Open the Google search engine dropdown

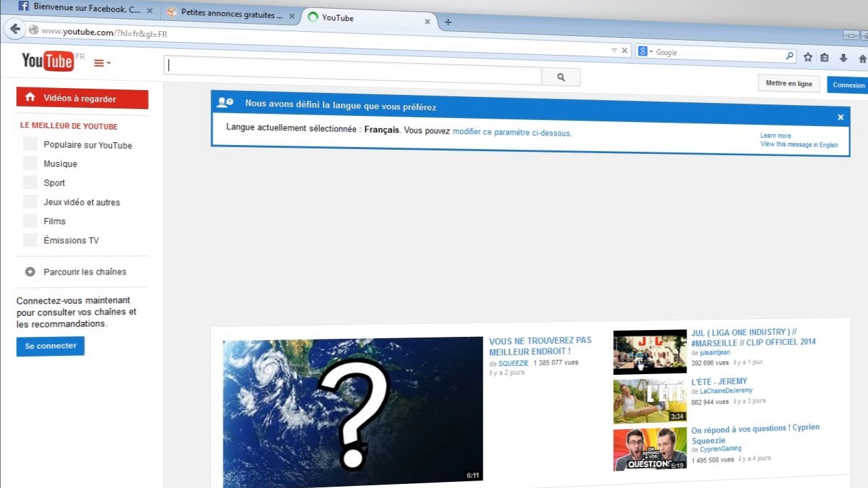tap(645, 52)
